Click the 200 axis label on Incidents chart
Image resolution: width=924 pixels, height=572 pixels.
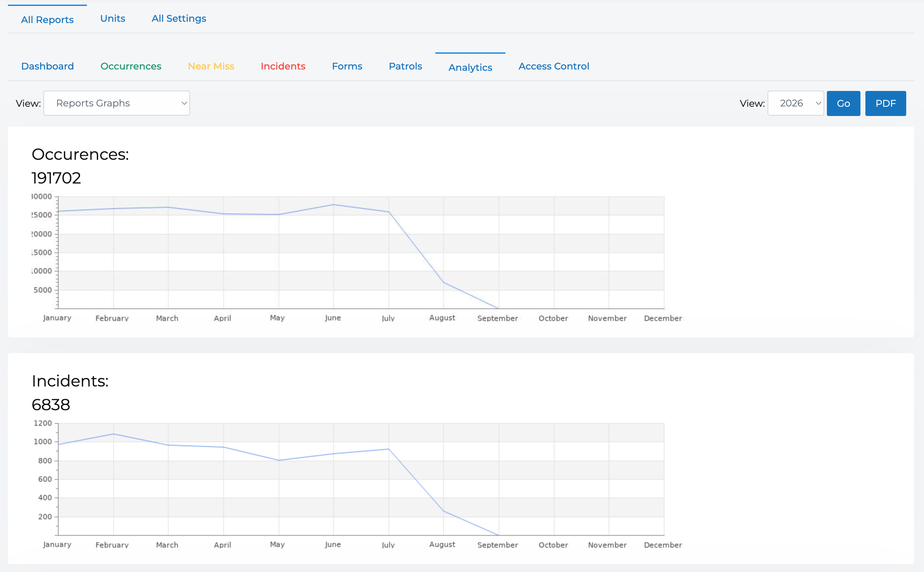click(x=45, y=517)
